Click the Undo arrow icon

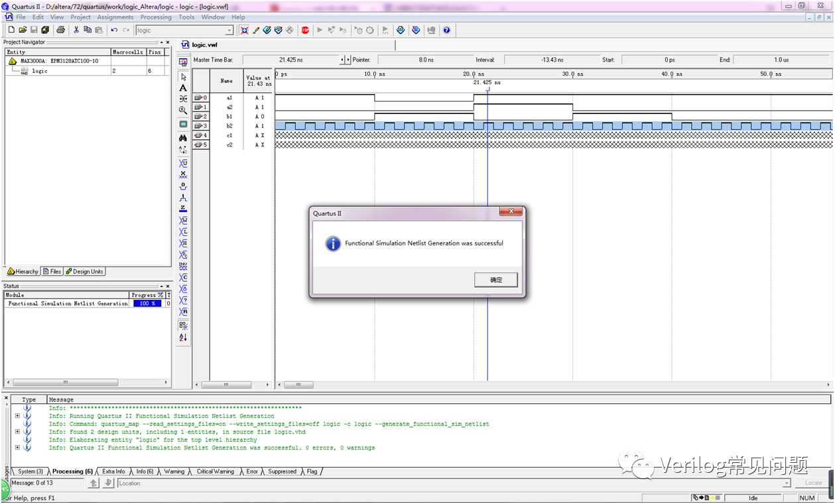pyautogui.click(x=114, y=30)
